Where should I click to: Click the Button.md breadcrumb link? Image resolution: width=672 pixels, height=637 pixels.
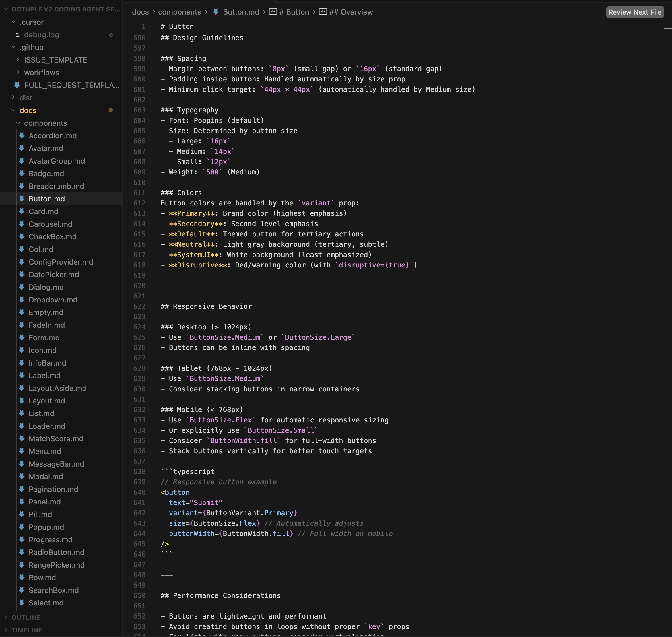(241, 12)
